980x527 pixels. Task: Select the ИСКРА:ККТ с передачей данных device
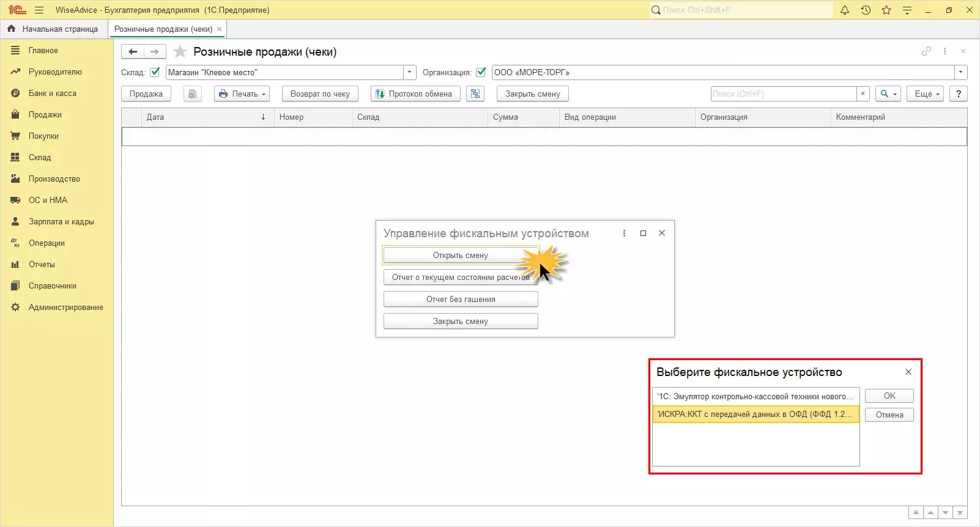[x=756, y=414]
